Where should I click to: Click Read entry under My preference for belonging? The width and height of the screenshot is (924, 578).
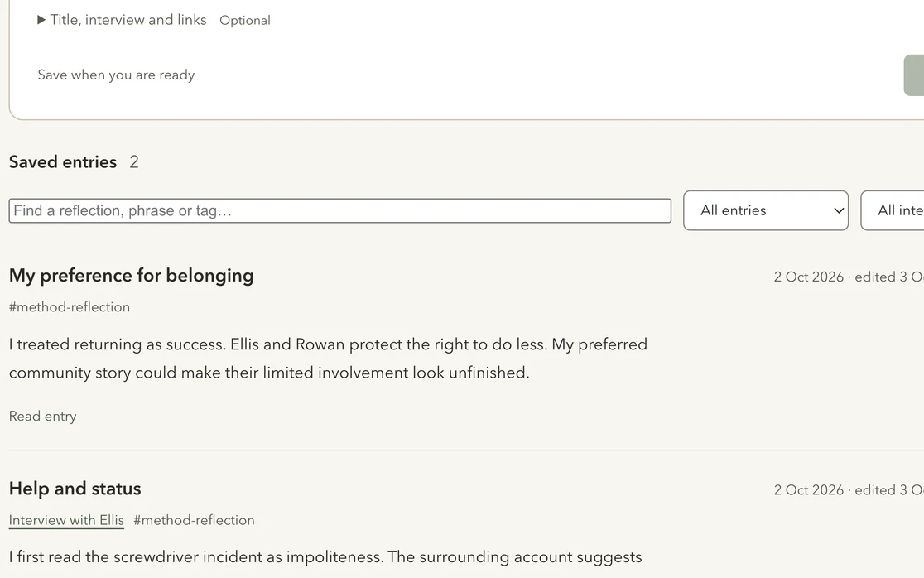click(x=42, y=416)
